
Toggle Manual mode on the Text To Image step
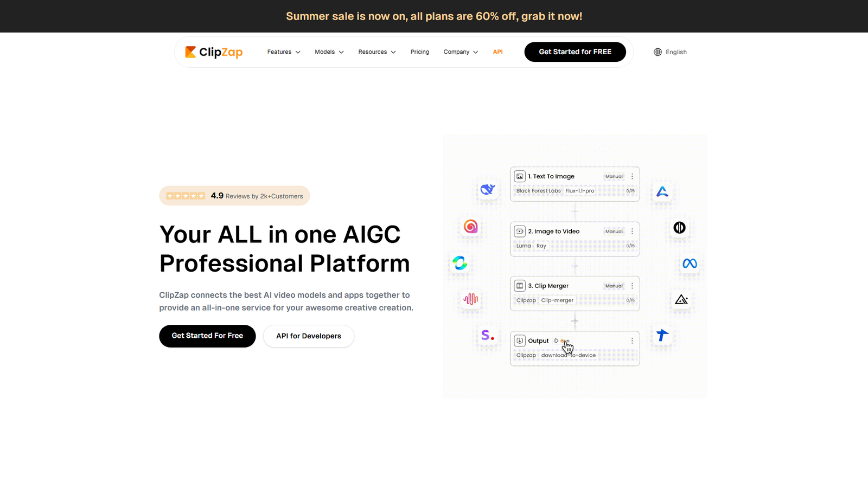(614, 176)
